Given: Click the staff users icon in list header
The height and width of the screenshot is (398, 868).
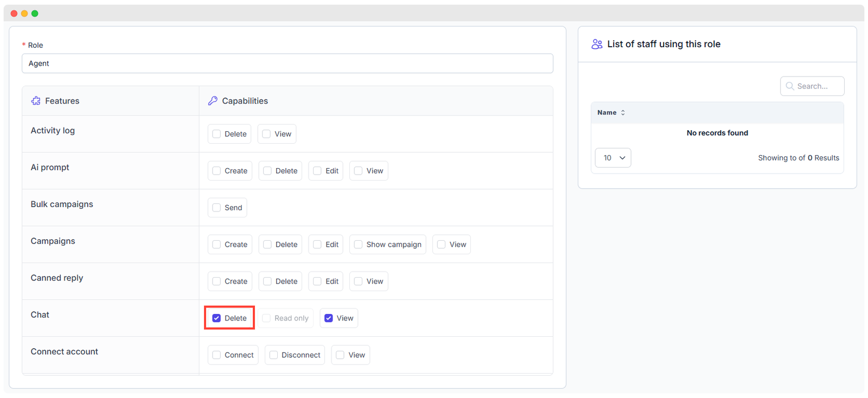Looking at the screenshot, I should click(597, 44).
